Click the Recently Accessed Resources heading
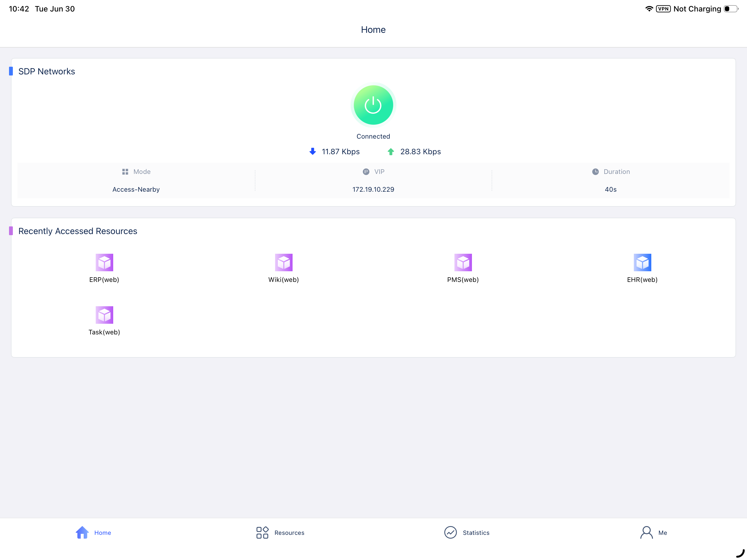Viewport: 747px width, 560px height. point(78,231)
